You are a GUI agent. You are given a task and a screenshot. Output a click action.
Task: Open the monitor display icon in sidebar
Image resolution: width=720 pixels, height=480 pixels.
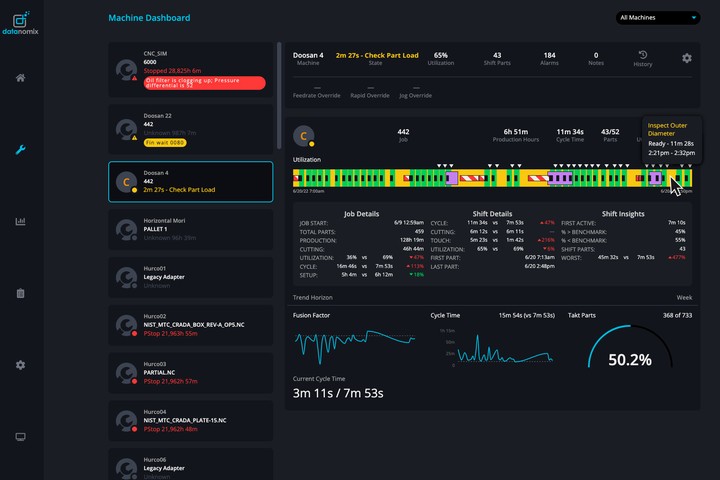(20, 436)
